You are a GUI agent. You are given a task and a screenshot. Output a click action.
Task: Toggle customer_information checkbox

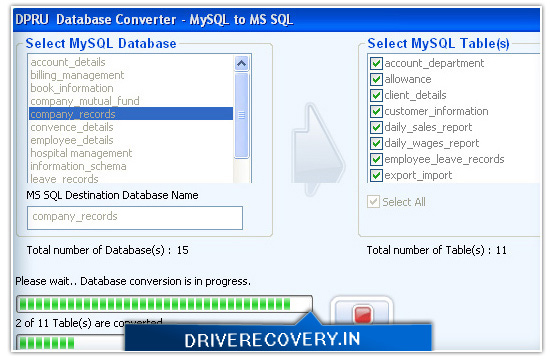pyautogui.click(x=376, y=111)
